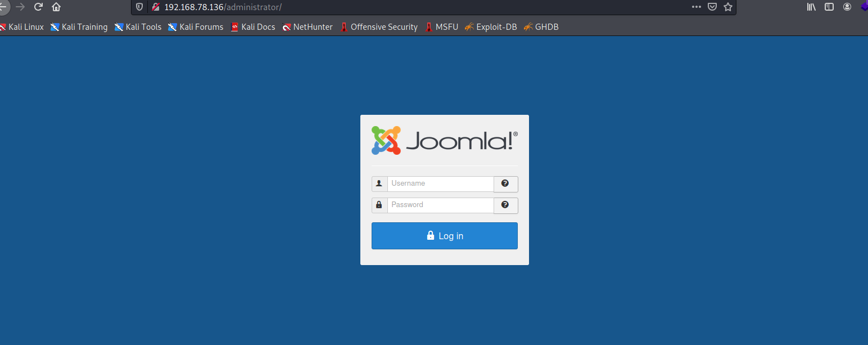Click the user icon beside Username
This screenshot has width=868, height=345.
(379, 183)
